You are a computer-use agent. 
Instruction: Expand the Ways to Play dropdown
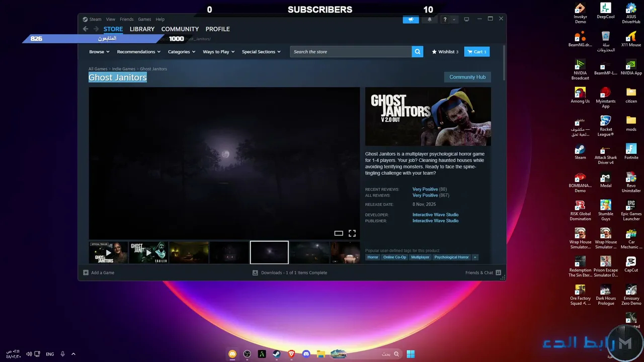[219, 52]
